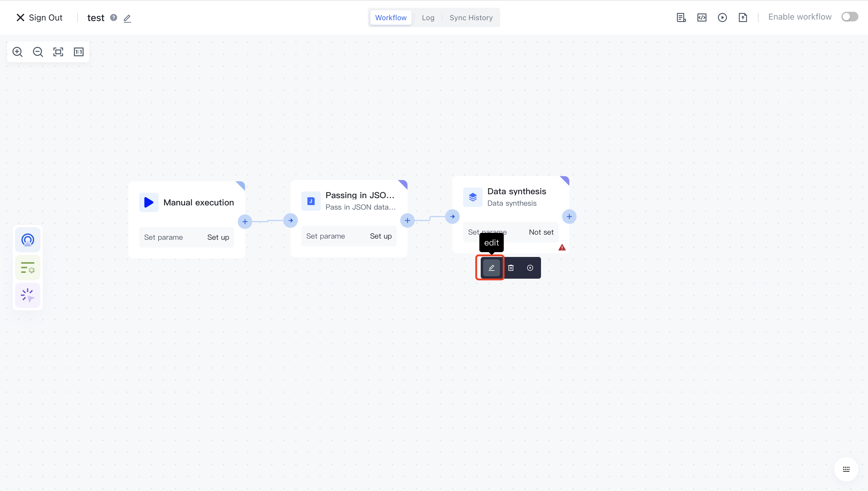Click the edit pencil on Data synthesis

(491, 268)
